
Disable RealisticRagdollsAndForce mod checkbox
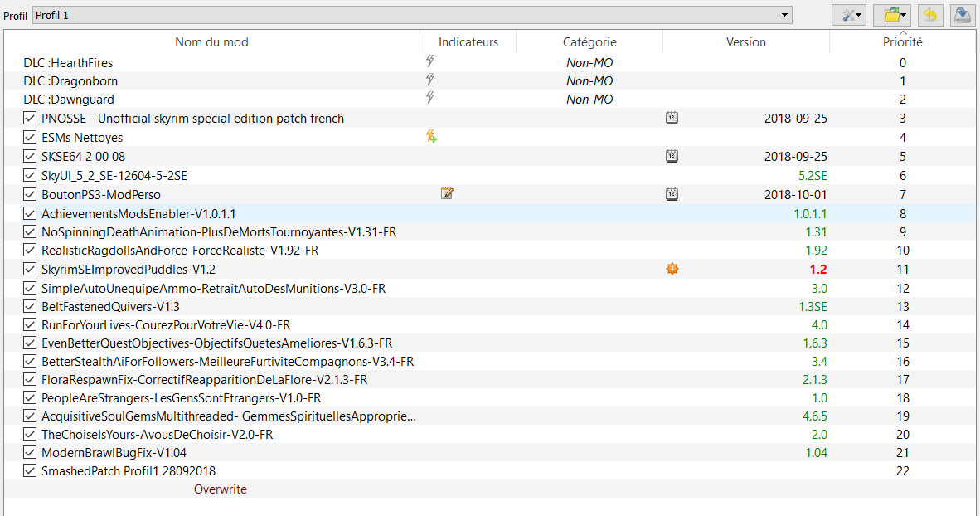(29, 250)
